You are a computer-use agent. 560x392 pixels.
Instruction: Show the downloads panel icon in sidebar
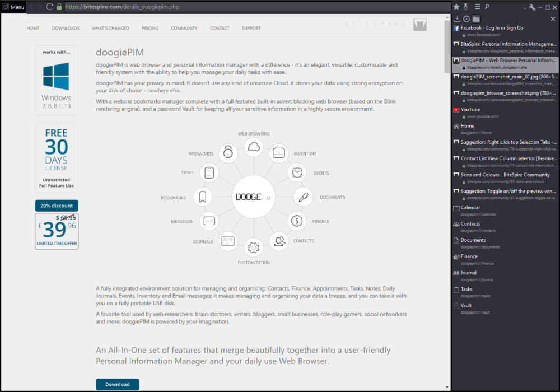pos(457,19)
